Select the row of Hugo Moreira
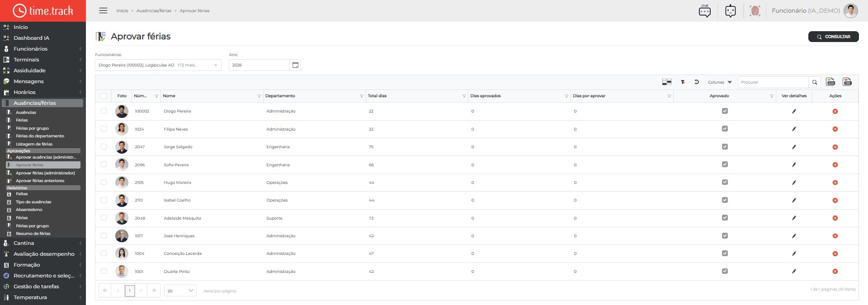The height and width of the screenshot is (305, 868). coord(104,183)
